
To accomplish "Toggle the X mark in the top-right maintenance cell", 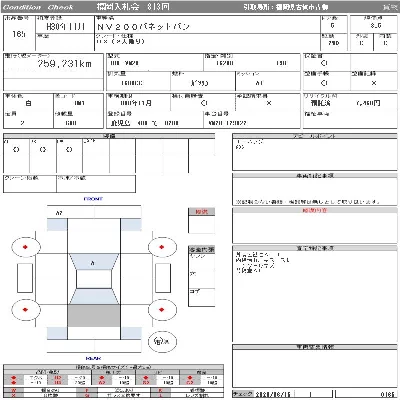I will coord(374,83).
